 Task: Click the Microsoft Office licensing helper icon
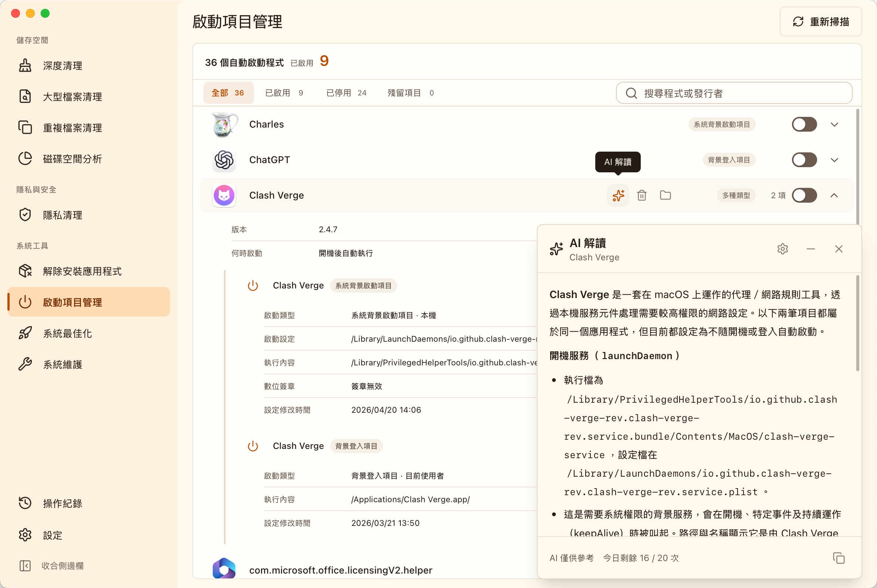(224, 569)
